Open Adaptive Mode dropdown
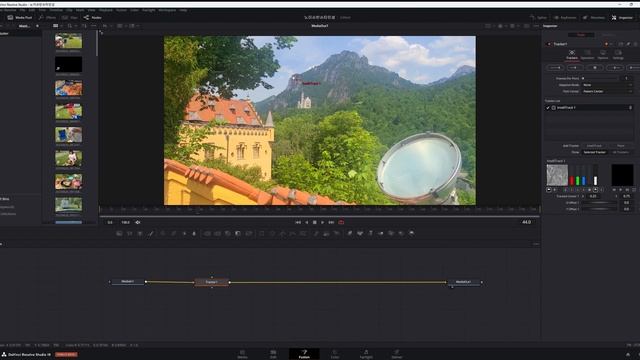Image resolution: width=640 pixels, height=360 pixels. click(x=607, y=85)
